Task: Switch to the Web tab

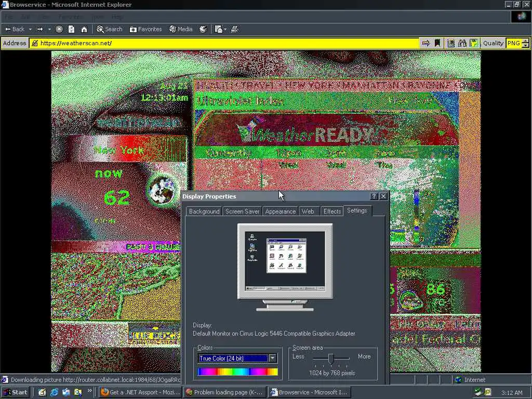Action: click(308, 211)
